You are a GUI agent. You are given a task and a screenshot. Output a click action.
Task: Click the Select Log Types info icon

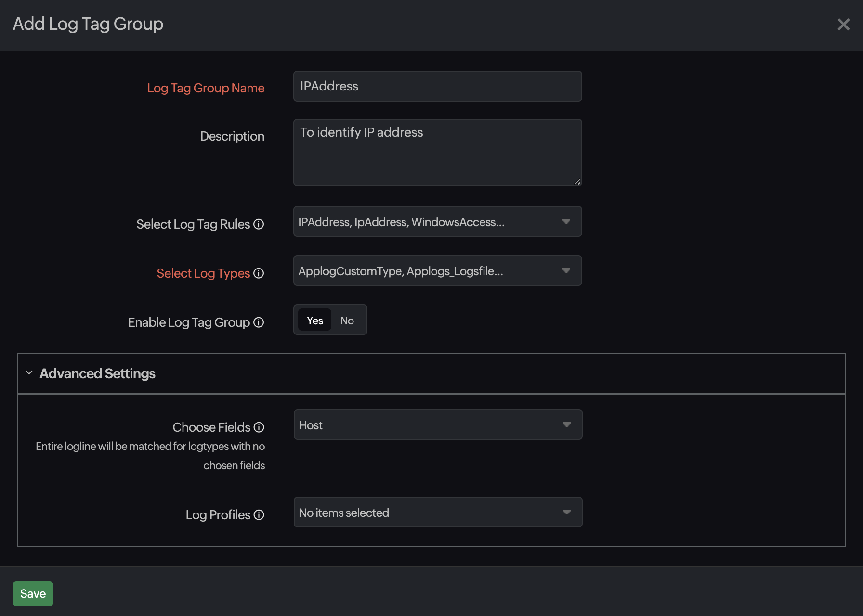pyautogui.click(x=259, y=273)
